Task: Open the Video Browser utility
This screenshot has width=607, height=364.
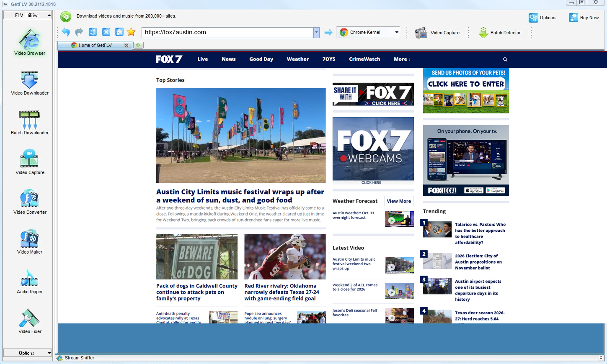Action: (30, 42)
